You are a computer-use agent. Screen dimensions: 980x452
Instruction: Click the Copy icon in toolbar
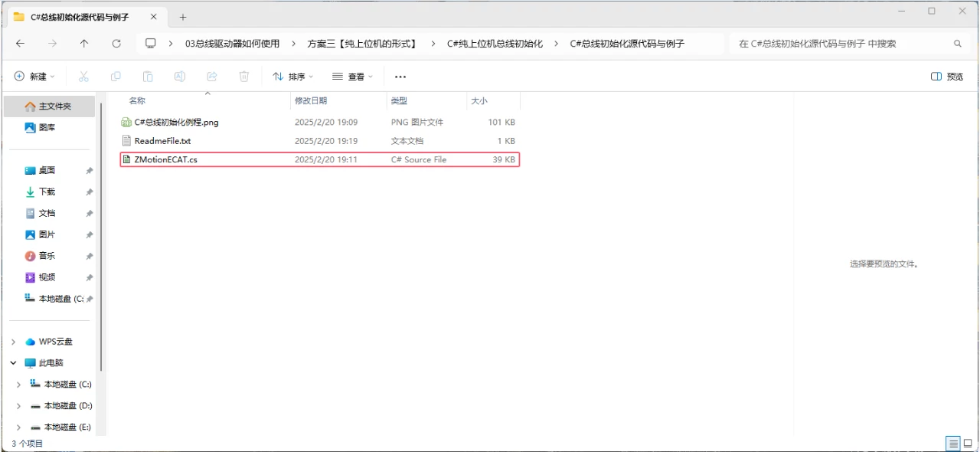click(x=116, y=76)
